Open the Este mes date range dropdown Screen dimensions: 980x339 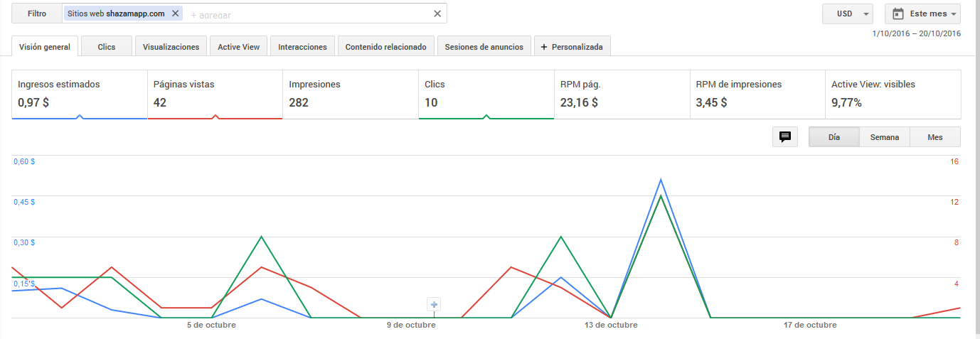pyautogui.click(x=923, y=14)
